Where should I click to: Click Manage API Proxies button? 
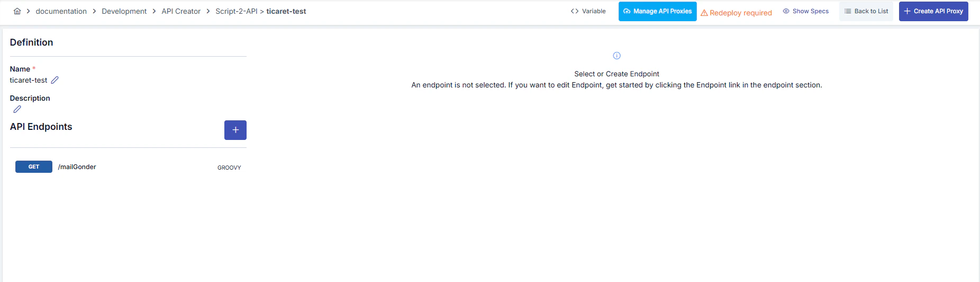pos(657,11)
